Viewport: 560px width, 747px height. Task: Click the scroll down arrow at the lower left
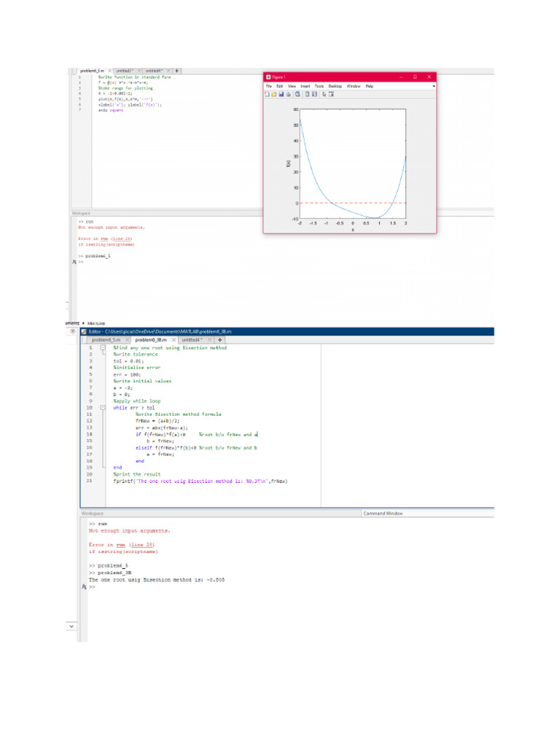click(x=71, y=626)
